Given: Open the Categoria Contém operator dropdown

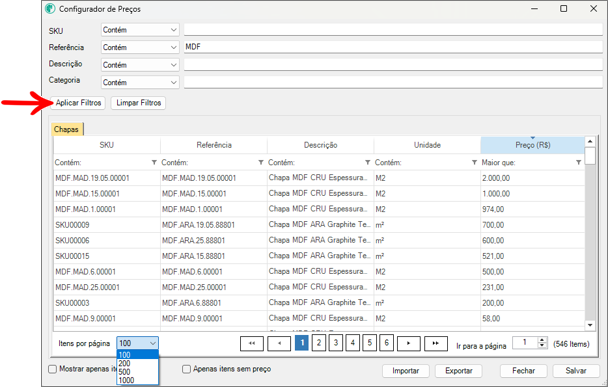Looking at the screenshot, I should (140, 82).
